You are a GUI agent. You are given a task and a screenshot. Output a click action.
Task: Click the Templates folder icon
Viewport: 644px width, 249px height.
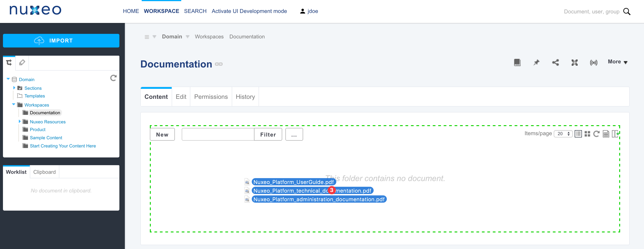(20, 96)
